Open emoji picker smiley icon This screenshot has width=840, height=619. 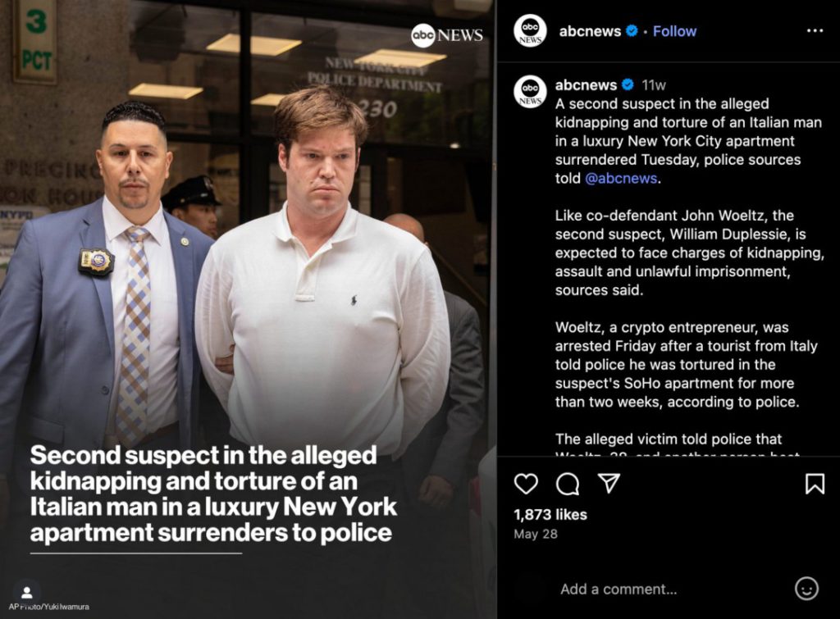tap(806, 589)
